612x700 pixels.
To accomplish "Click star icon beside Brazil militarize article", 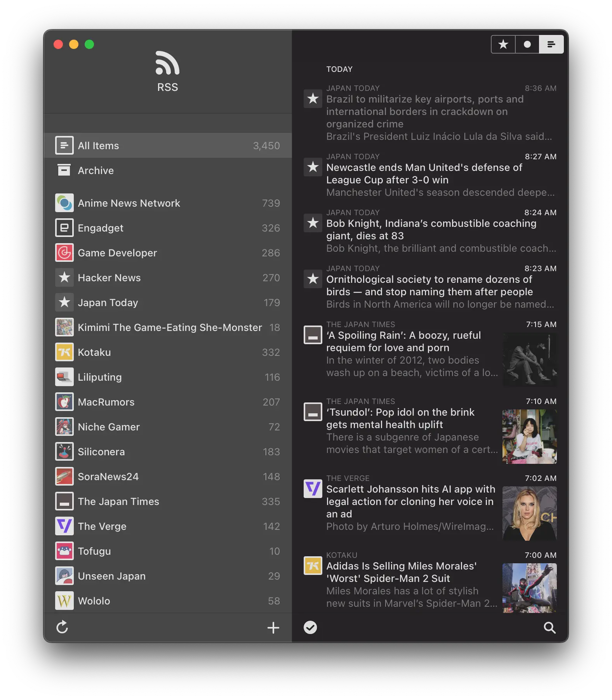I will coord(313,99).
